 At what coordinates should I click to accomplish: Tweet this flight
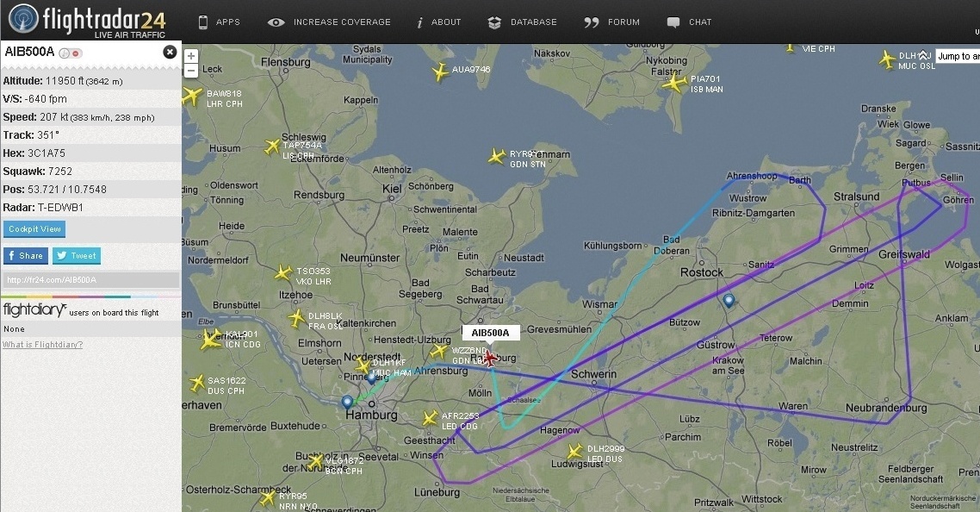[x=77, y=255]
